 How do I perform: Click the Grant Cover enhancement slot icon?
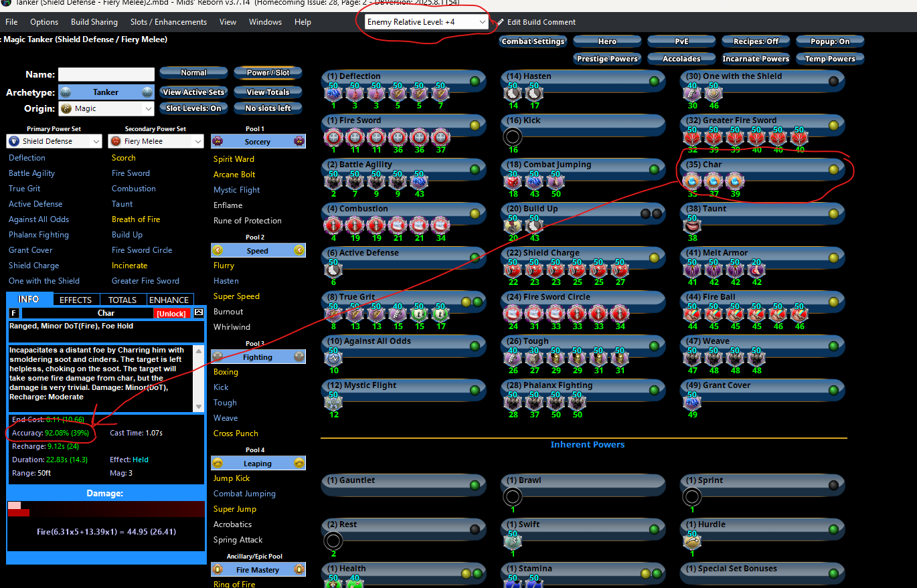691,402
